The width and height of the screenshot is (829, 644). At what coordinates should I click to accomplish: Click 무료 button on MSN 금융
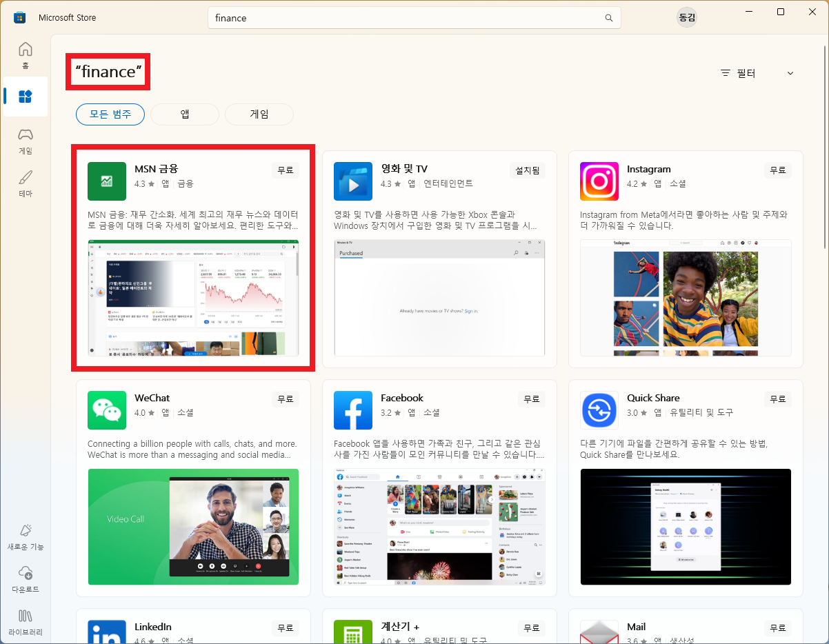pyautogui.click(x=286, y=170)
